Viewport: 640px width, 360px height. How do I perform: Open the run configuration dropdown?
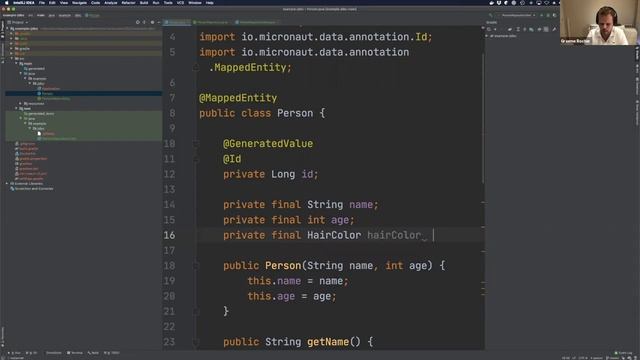(518, 15)
